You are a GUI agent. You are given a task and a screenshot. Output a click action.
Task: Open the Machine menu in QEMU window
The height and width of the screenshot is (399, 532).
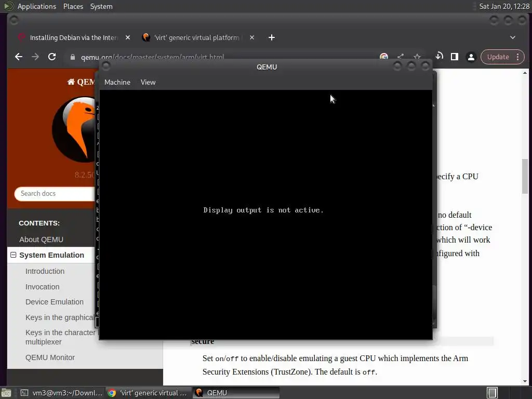click(117, 82)
